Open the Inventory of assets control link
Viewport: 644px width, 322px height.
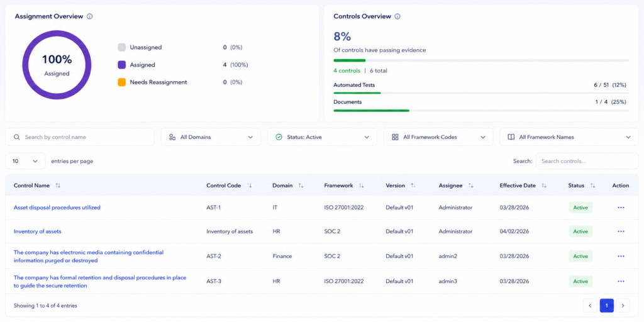[37, 231]
